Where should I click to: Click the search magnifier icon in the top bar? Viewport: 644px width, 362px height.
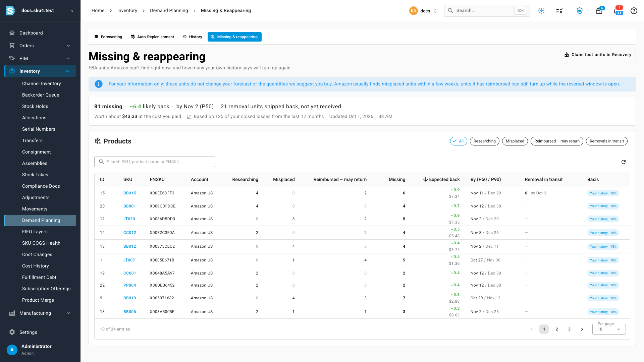(x=450, y=11)
